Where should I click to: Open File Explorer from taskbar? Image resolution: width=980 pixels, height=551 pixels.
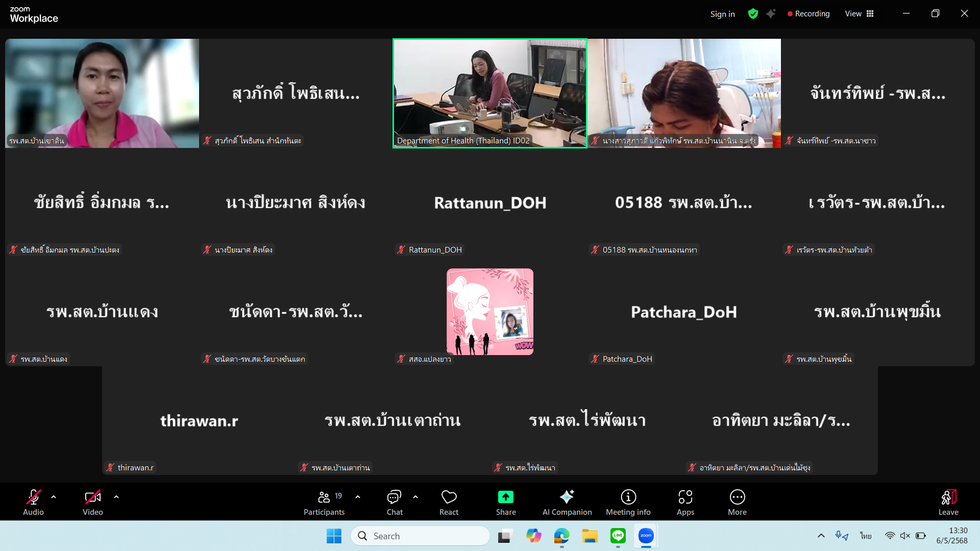pyautogui.click(x=590, y=536)
